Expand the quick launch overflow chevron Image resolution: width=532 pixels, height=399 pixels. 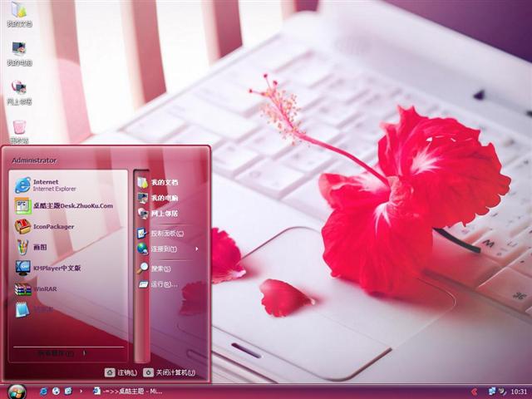click(81, 392)
